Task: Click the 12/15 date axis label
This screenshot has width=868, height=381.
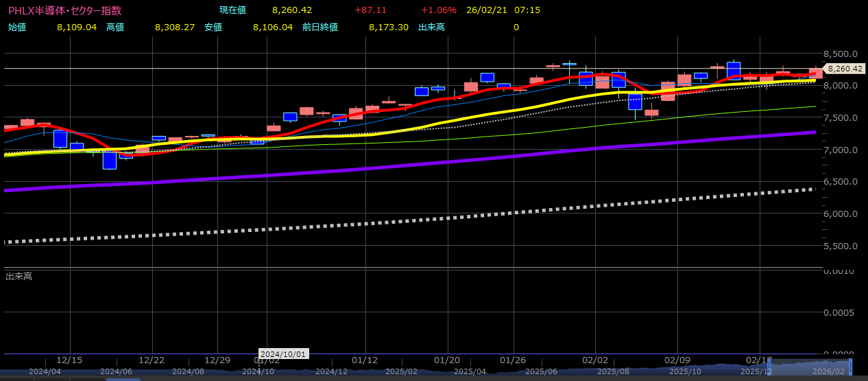Action: pyautogui.click(x=69, y=360)
